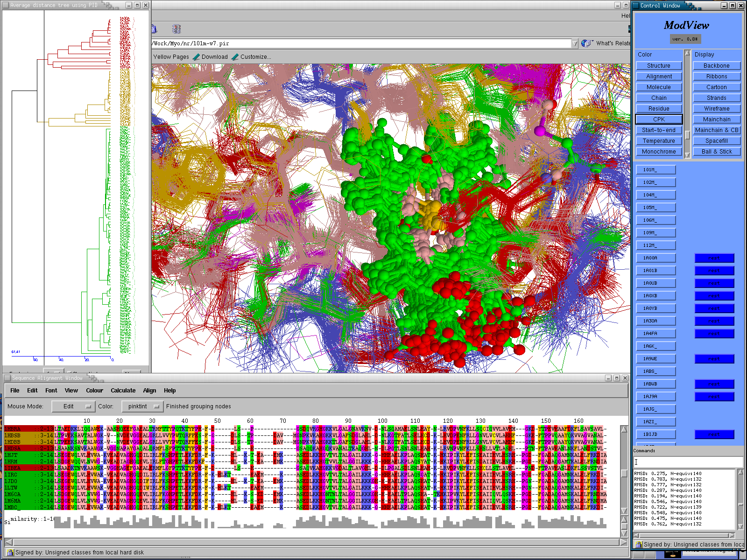747x560 pixels.
Task: Click the Color list scrollbar down arrow
Action: click(x=687, y=155)
